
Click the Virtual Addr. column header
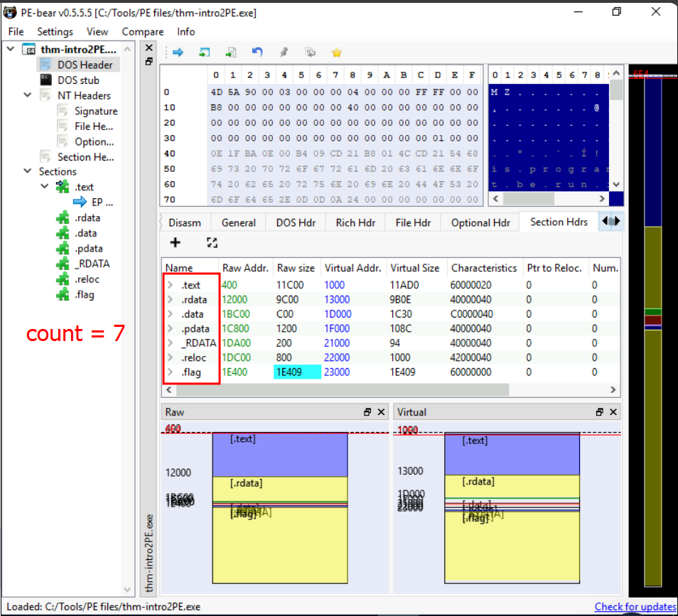(x=353, y=268)
